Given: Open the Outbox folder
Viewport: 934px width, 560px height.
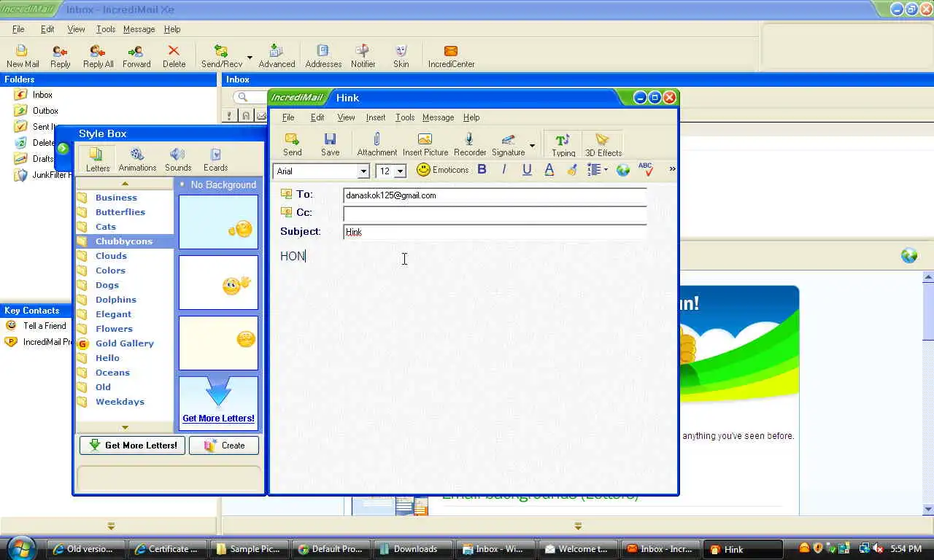Looking at the screenshot, I should (45, 111).
